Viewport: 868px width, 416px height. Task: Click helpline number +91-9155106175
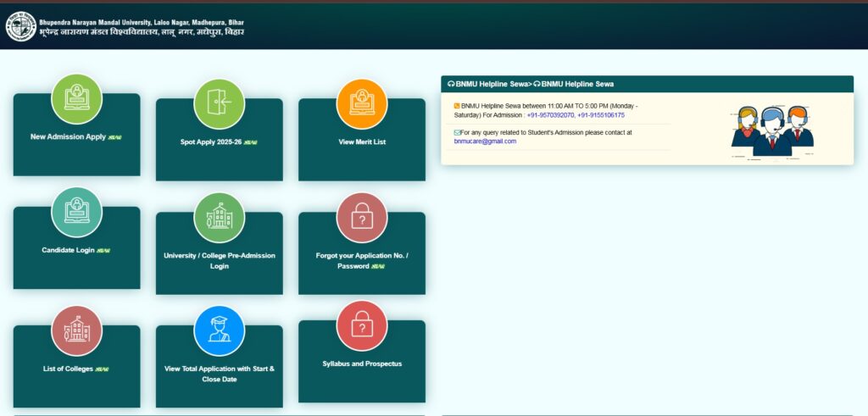pos(601,114)
